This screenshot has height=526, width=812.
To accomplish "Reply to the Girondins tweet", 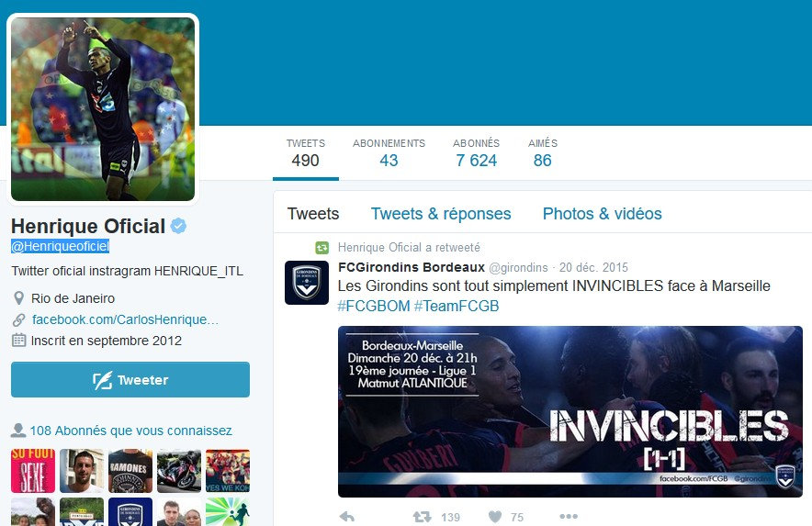I will 347,516.
